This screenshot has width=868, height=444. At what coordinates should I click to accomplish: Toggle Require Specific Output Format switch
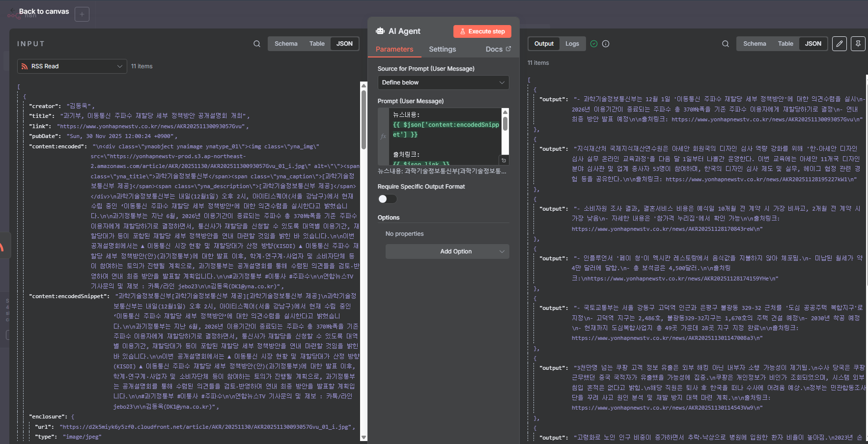tap(387, 199)
